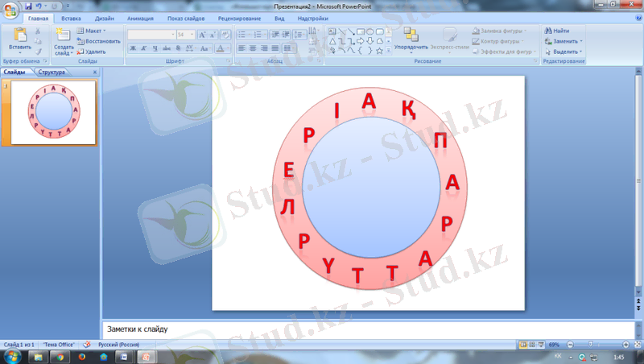Open the Анимация ribbon tab
644x364 pixels.
(x=140, y=18)
